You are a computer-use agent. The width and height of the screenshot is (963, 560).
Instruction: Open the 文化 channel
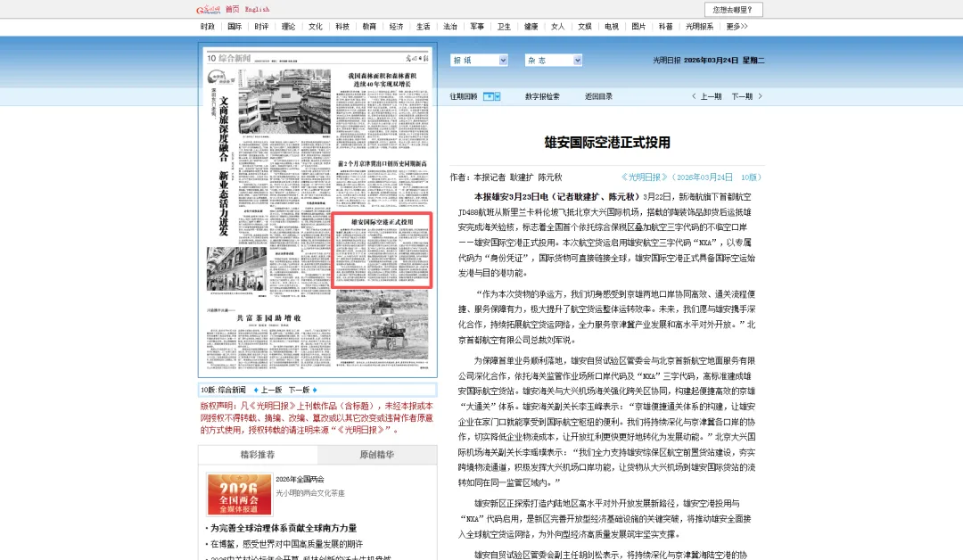(x=316, y=27)
